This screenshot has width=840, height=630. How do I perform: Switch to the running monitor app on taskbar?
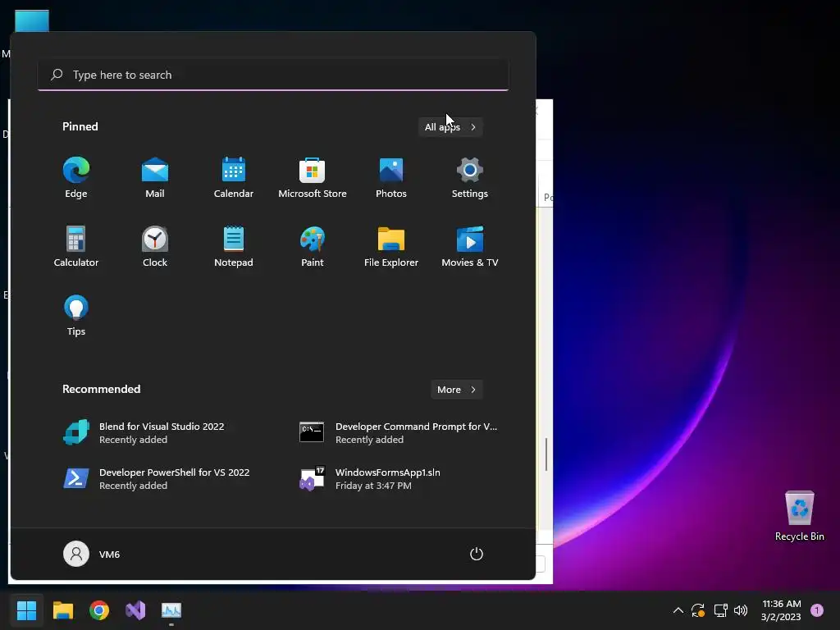point(171,610)
